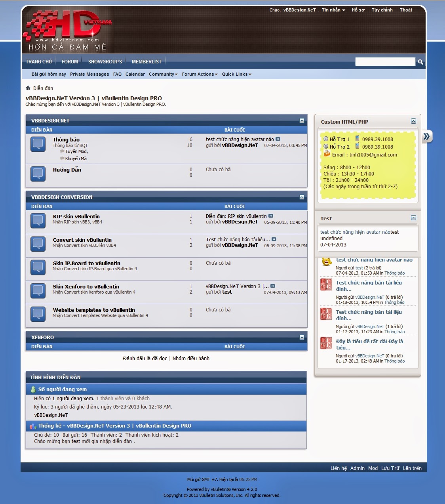Go to last post icon in Skin Xenforo row
Viewport: 445px width, 504px height.
273,286
